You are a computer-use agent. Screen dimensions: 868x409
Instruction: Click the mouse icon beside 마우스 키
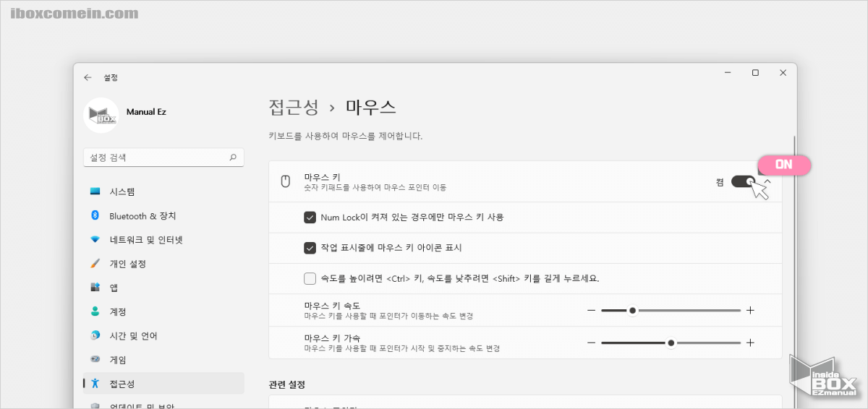click(x=285, y=181)
